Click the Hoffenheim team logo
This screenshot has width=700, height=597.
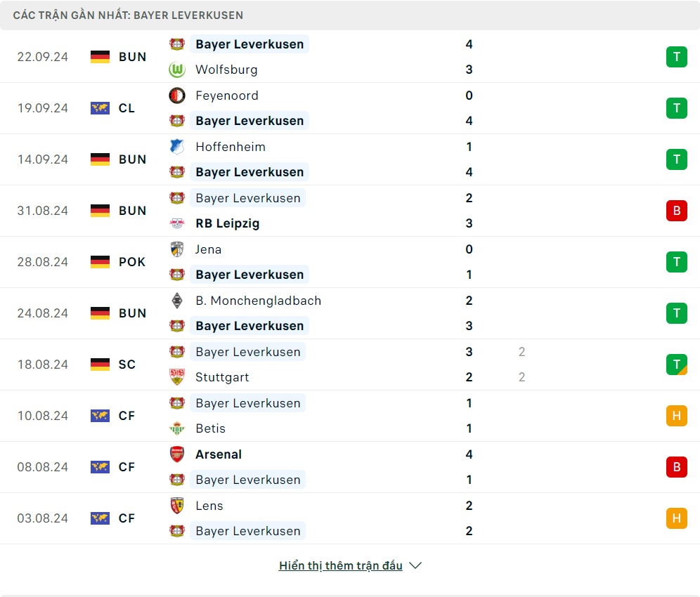[x=176, y=147]
